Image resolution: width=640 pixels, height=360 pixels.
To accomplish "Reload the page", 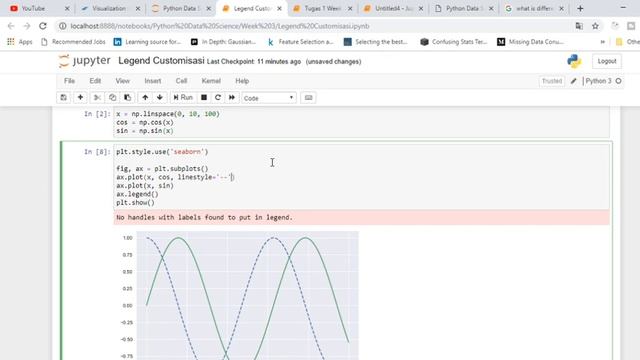I will [43, 26].
